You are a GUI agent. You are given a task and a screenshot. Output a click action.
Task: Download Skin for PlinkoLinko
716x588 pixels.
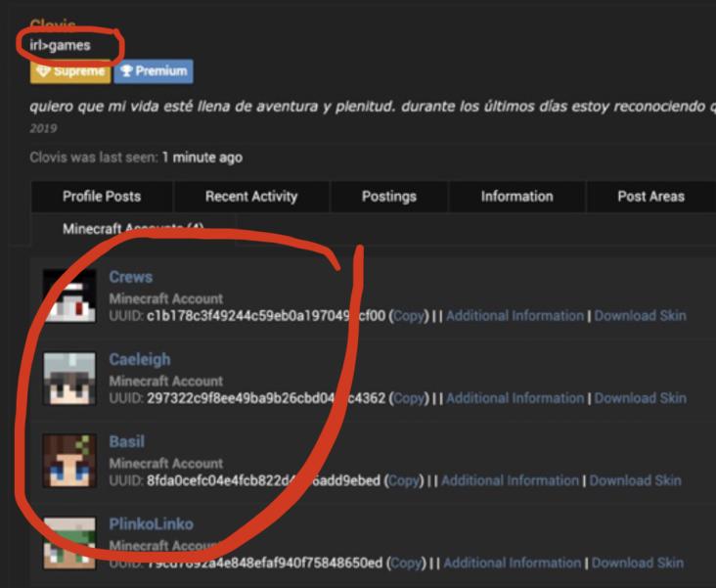638,563
